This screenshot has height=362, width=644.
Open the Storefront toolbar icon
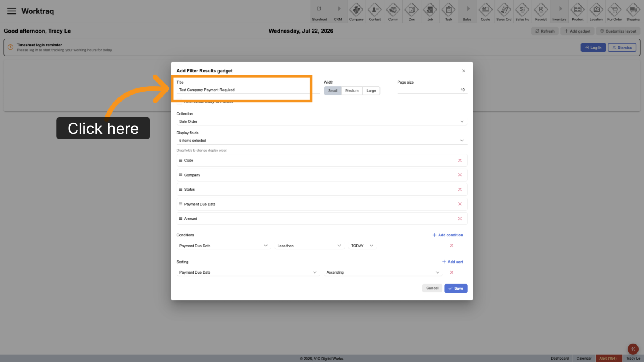319,11
